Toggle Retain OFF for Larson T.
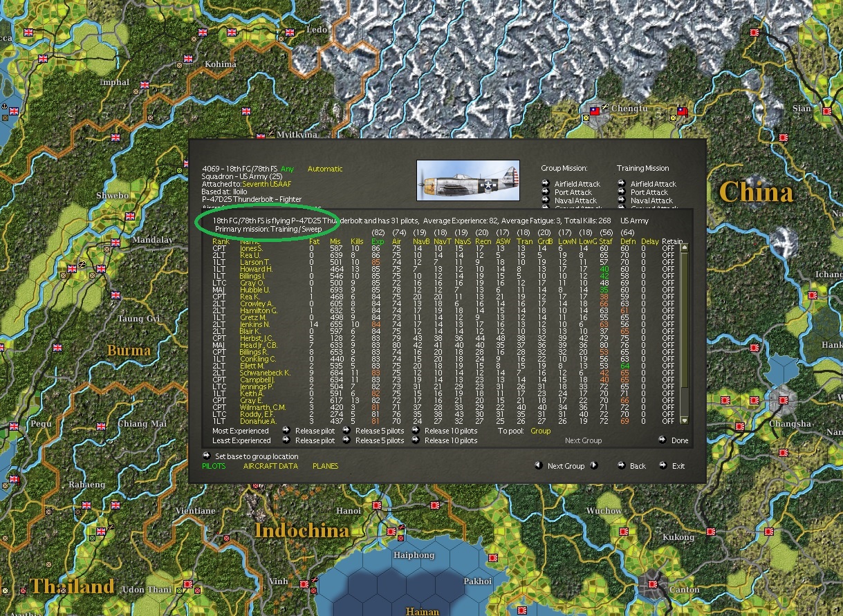Image resolution: width=843 pixels, height=616 pixels. click(667, 262)
